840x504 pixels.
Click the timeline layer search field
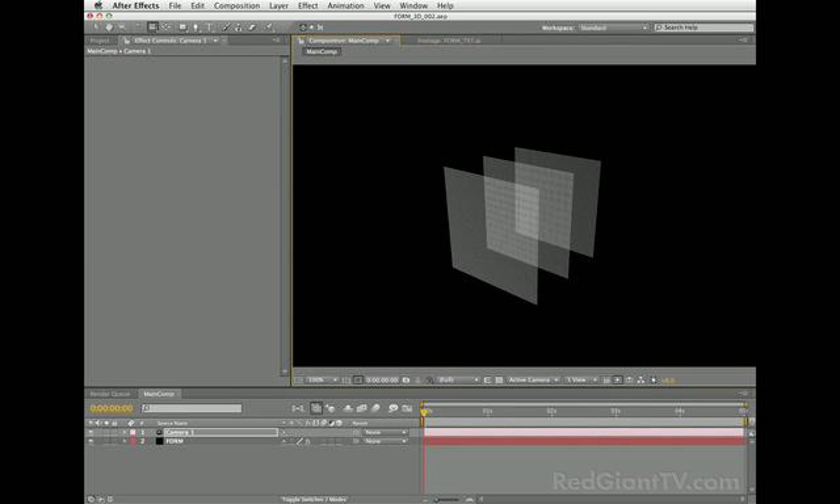click(x=192, y=408)
